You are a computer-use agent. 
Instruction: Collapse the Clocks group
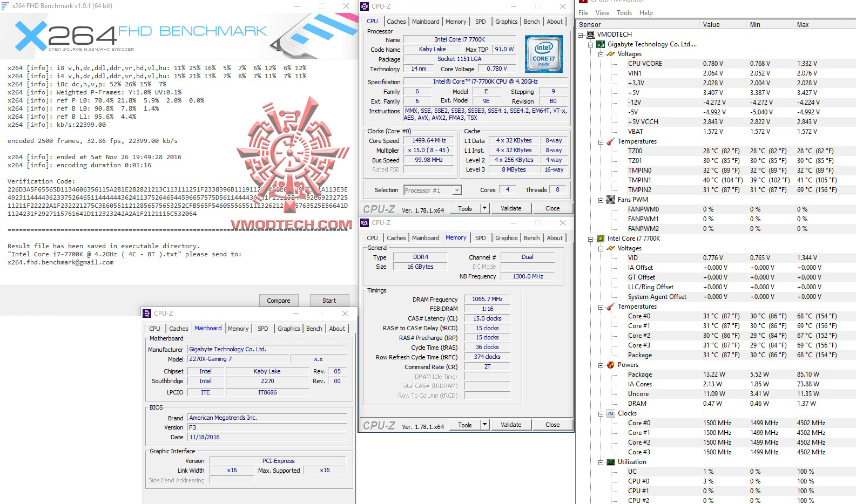(x=601, y=413)
